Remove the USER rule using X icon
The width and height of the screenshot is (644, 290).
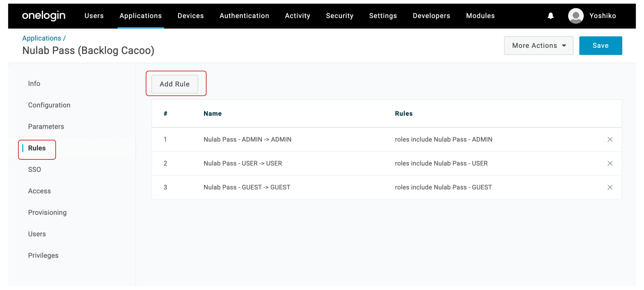[609, 163]
